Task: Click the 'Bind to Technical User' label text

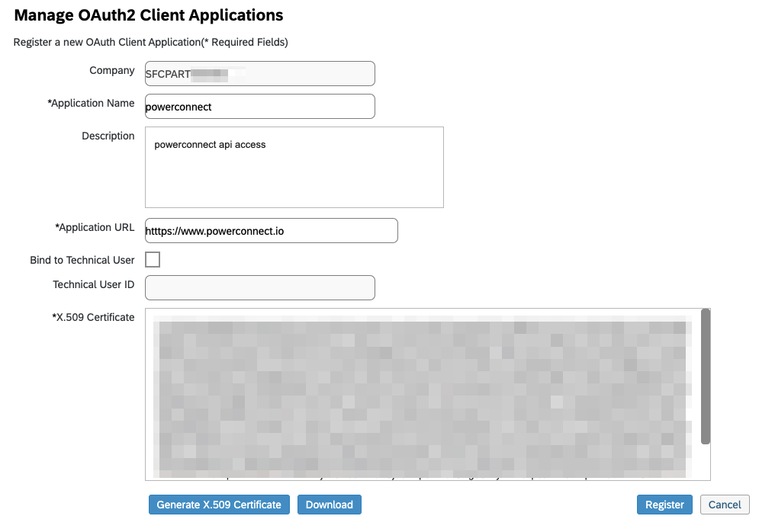Action: pyautogui.click(x=82, y=260)
